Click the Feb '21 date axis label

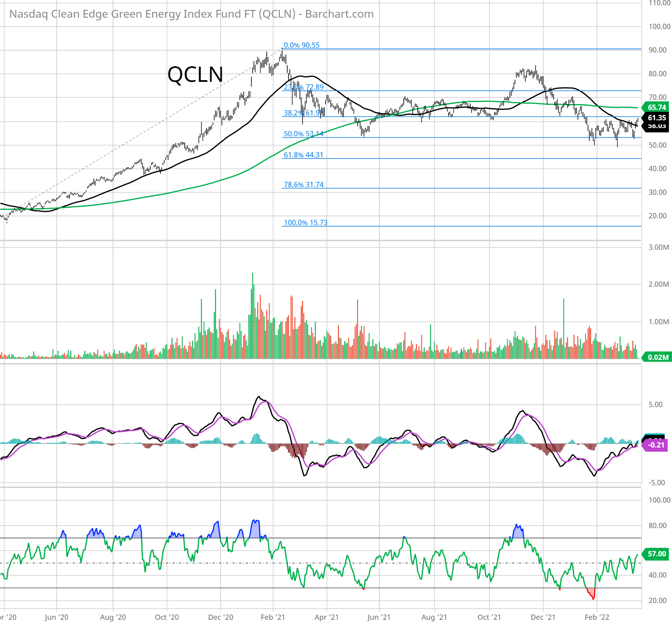click(x=273, y=617)
